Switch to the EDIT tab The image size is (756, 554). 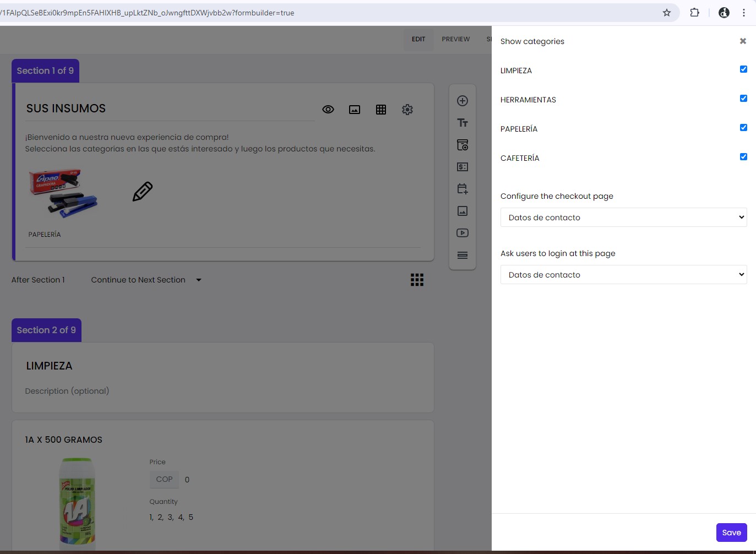point(418,39)
